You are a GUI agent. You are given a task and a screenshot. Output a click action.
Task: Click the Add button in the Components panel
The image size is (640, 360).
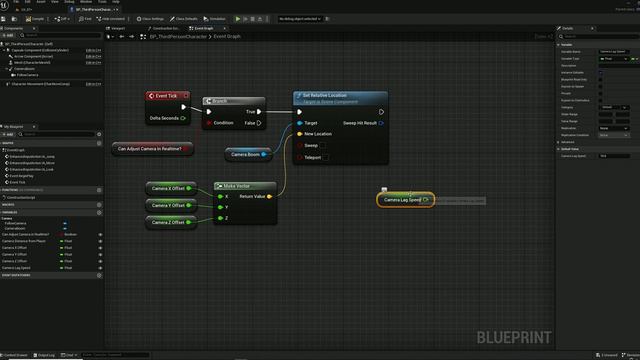[x=8, y=36]
